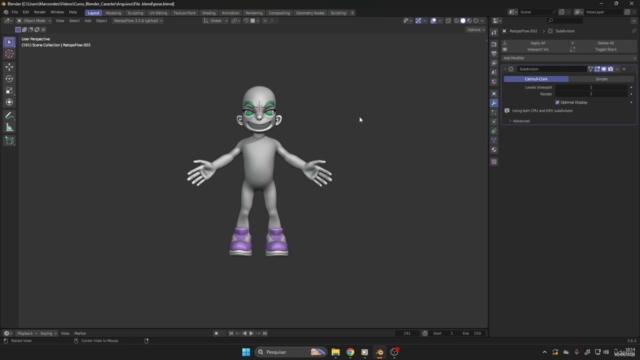Screen dimensions: 640x360
Task: Open the Add Modifier dropdown
Action: pos(569,58)
